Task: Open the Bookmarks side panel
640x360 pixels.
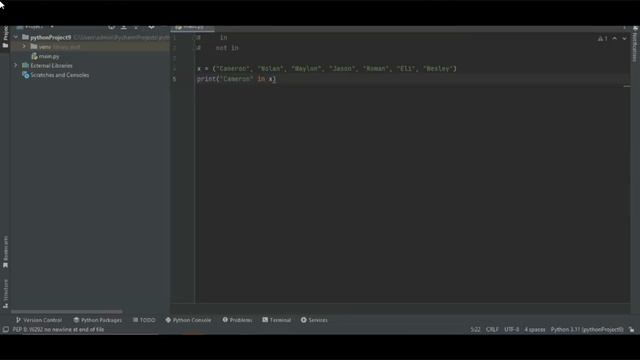Action: pyautogui.click(x=5, y=252)
